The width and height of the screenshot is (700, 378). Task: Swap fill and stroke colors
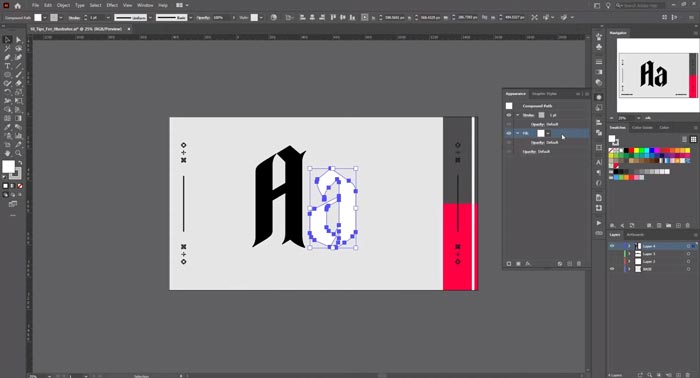click(x=20, y=163)
